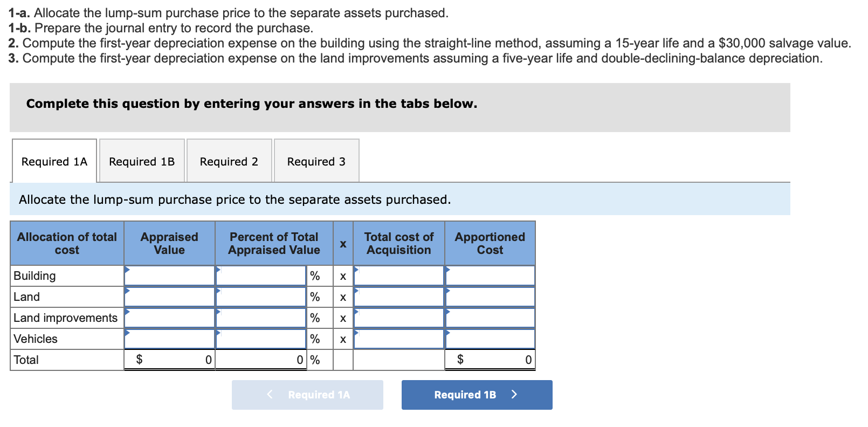Open the Required 2 tab

pos(229,161)
